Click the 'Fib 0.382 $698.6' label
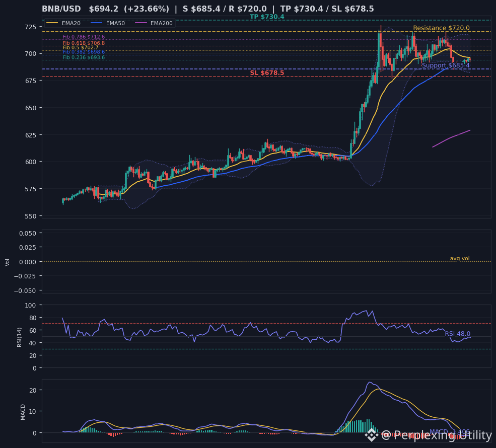Viewport: 496px width, 448px height. tap(84, 52)
